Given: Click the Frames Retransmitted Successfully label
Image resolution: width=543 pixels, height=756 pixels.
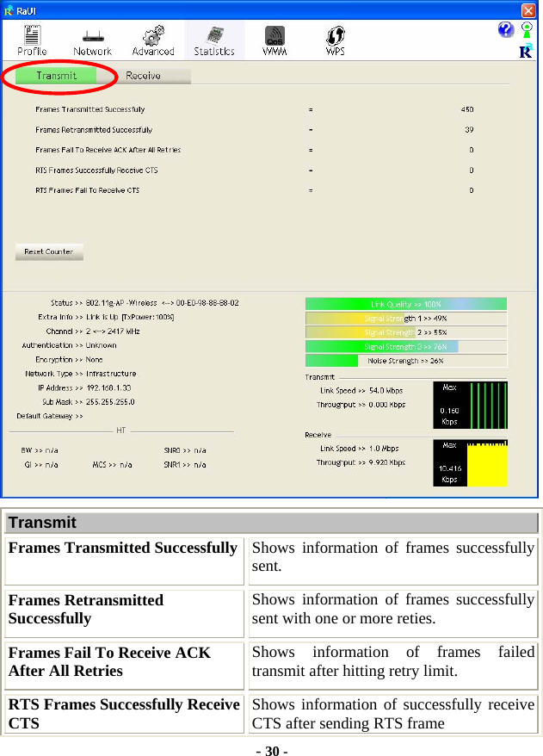Looking at the screenshot, I should (x=94, y=130).
